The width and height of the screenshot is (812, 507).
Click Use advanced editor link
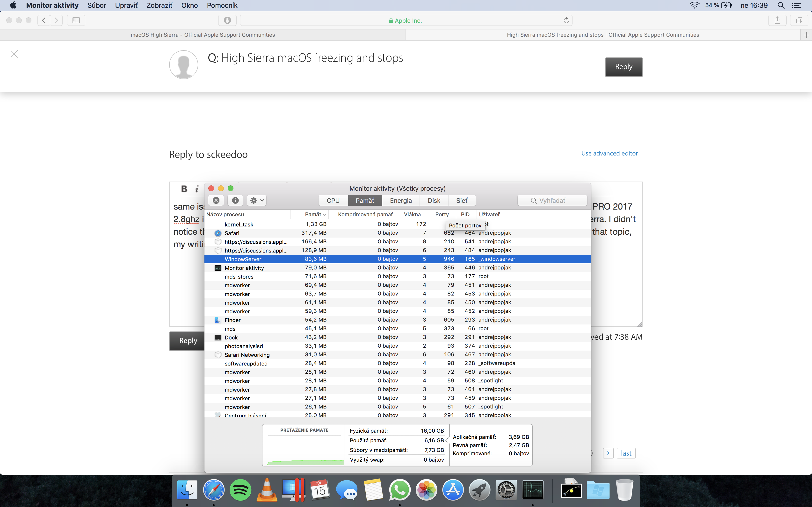[x=609, y=153]
